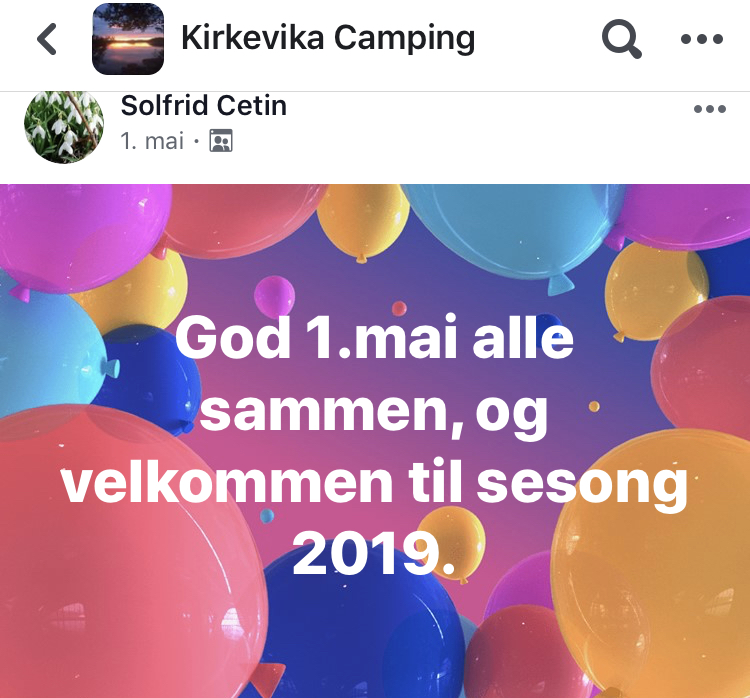Tap the '2019.' text in the post
The image size is (750, 698).
tap(373, 554)
